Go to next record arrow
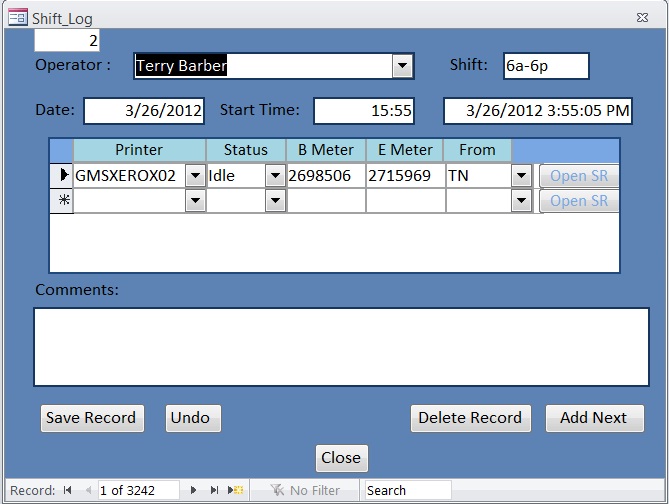This screenshot has height=504, width=669. coord(193,490)
